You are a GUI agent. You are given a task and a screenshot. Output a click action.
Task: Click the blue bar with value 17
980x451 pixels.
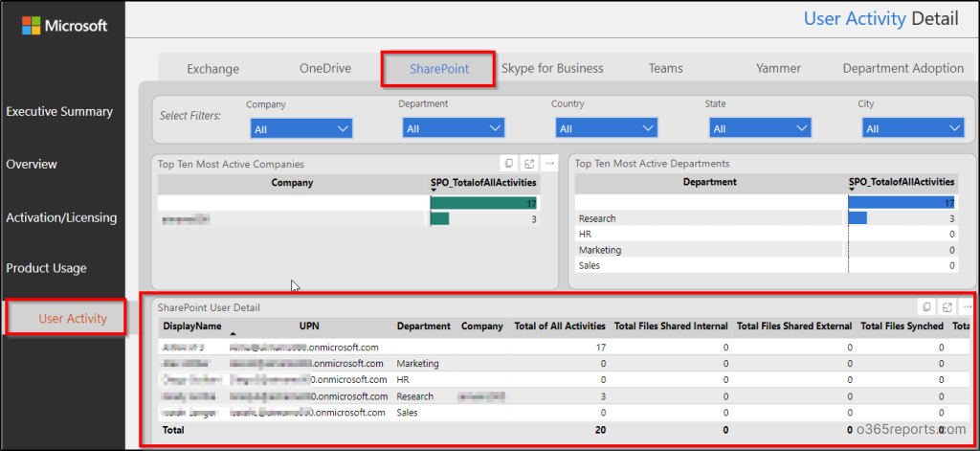point(902,203)
